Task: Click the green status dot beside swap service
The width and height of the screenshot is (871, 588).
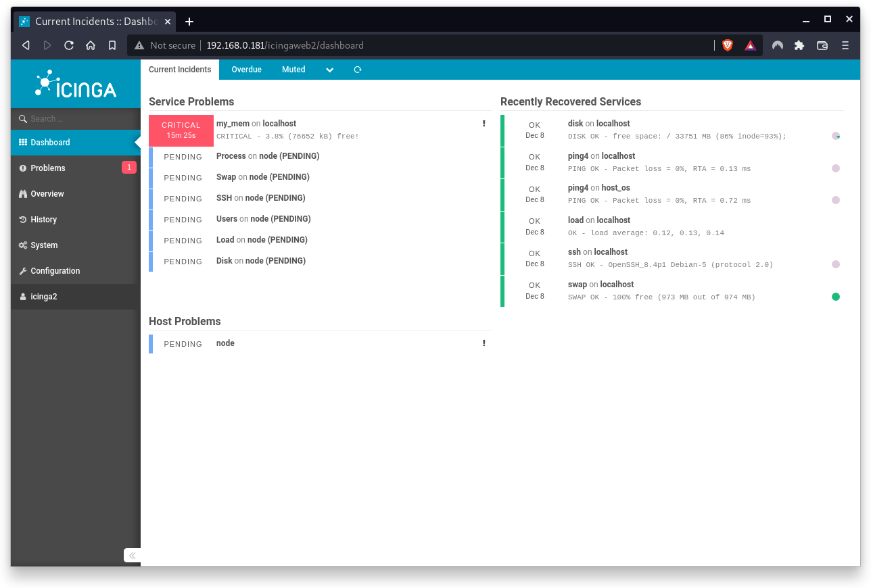Action: tap(836, 296)
